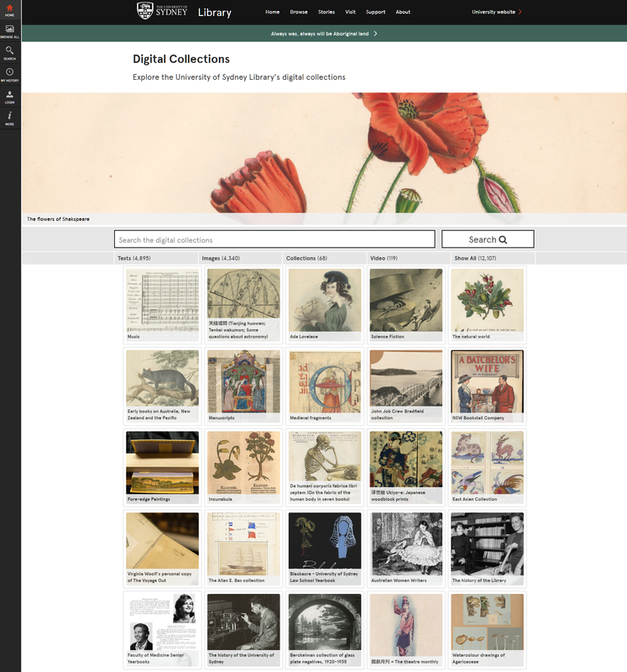Open the Ada Lovelace thumbnail
This screenshot has height=672, width=627.
click(325, 305)
